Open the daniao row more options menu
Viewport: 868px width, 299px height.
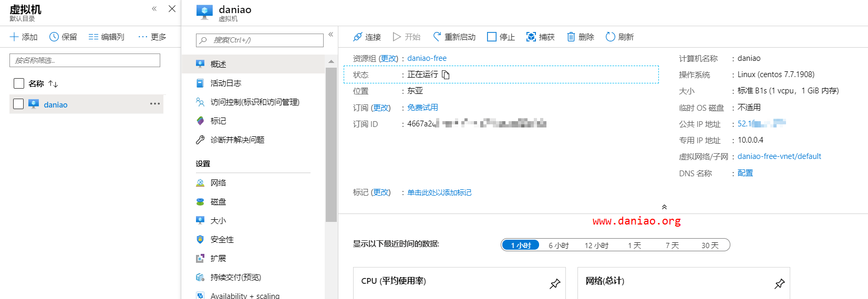click(154, 104)
